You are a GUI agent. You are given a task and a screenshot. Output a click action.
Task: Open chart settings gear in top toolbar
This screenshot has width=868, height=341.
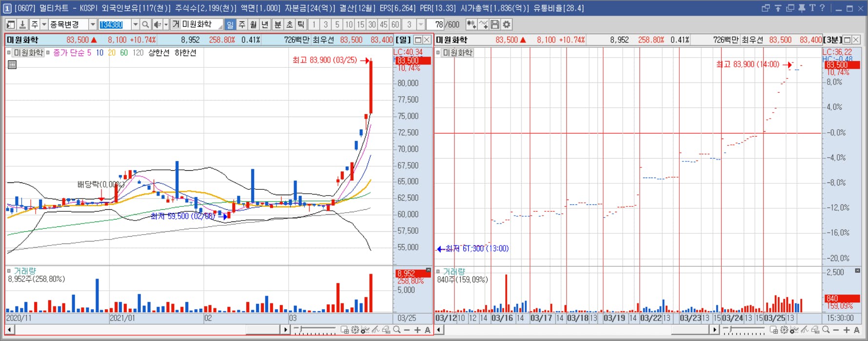click(x=507, y=24)
